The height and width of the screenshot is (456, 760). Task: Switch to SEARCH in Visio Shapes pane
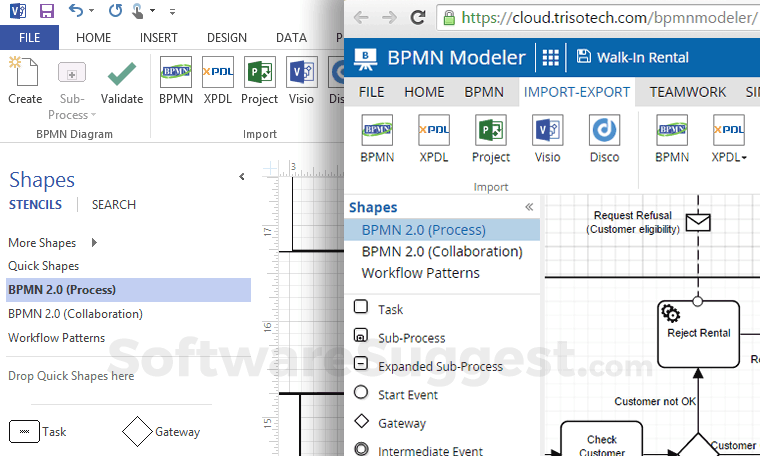(114, 204)
